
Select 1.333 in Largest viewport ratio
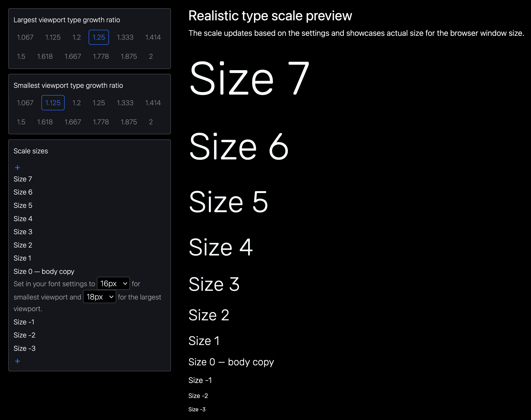point(125,37)
